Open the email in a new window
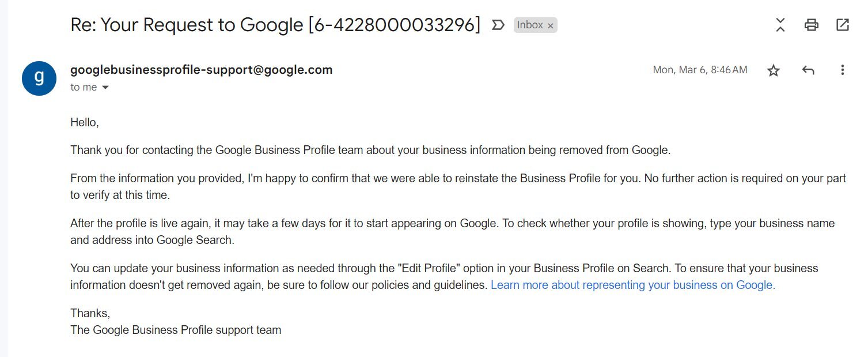The image size is (868, 357). (842, 25)
